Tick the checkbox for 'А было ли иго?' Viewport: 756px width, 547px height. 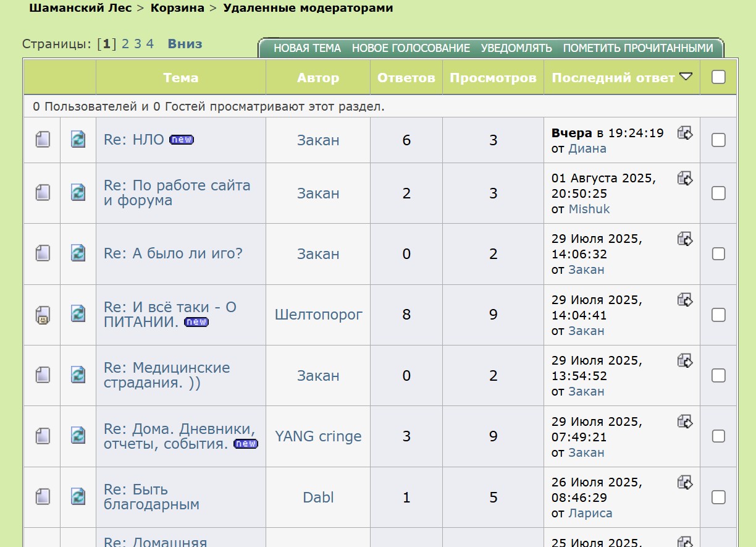(x=718, y=254)
